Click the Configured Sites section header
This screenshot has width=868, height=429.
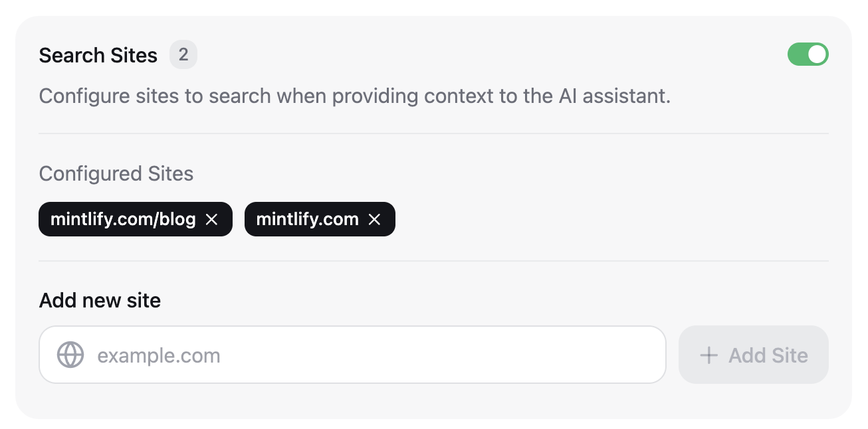click(116, 174)
